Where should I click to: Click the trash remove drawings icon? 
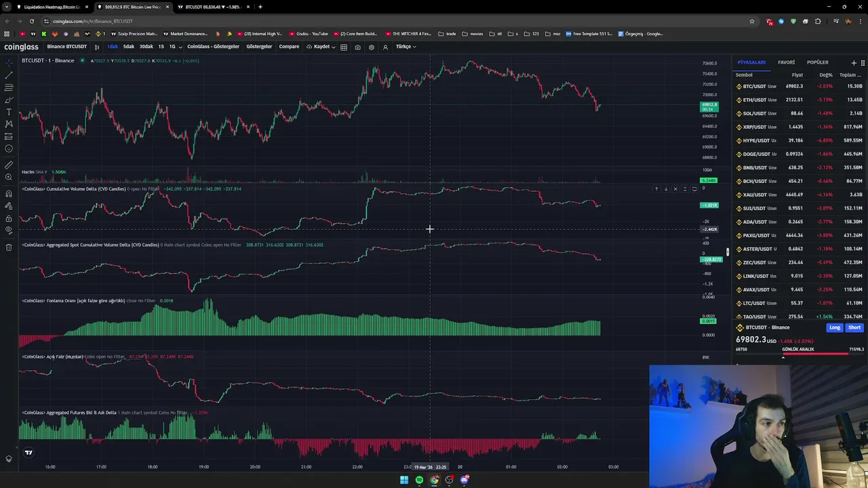pos(9,247)
